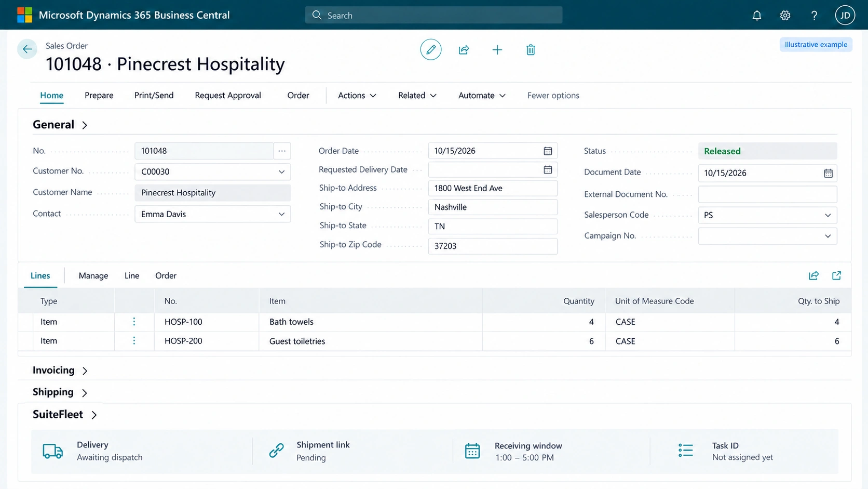The width and height of the screenshot is (868, 489).
Task: Toggle the SuiteFleet section header
Action: (65, 414)
